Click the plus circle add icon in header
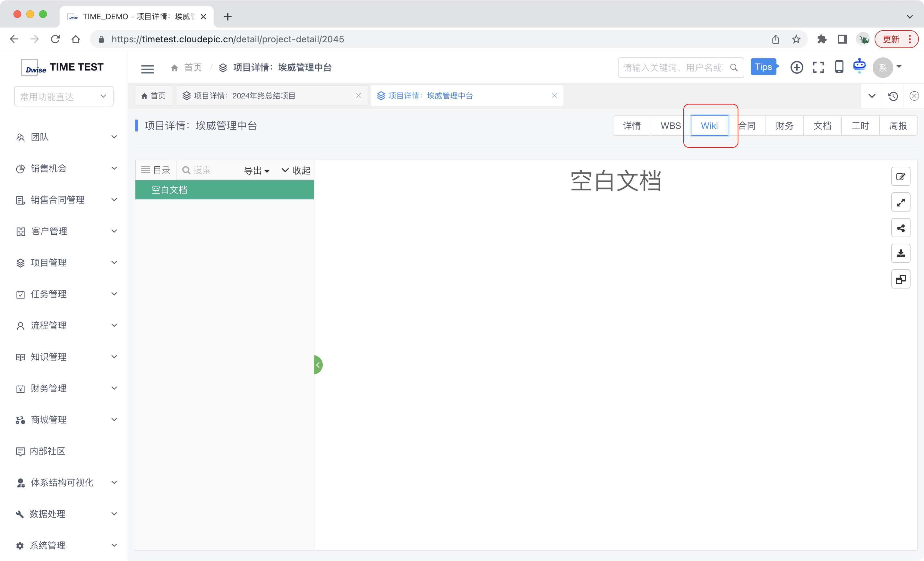Screen dimensions: 924x561 point(797,67)
